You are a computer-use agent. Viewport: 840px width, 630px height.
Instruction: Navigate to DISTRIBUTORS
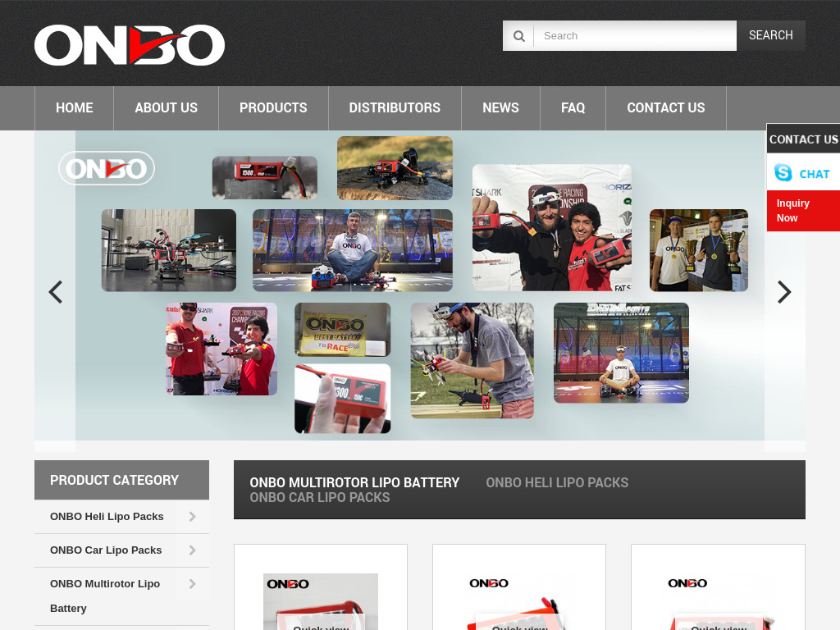point(395,107)
